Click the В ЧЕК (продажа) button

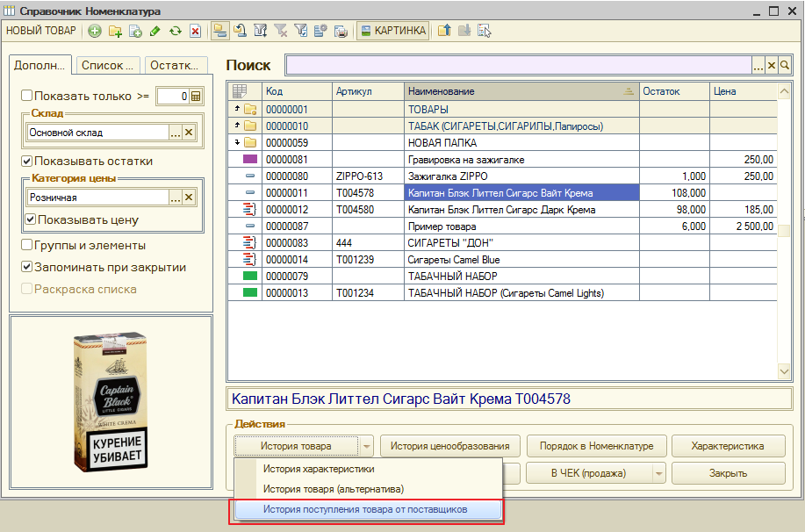point(589,473)
